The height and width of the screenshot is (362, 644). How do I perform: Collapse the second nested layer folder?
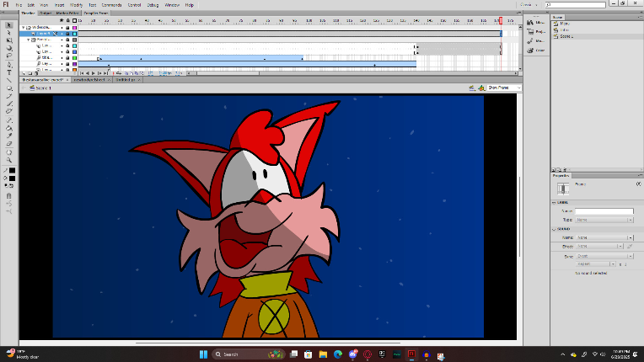29,40
